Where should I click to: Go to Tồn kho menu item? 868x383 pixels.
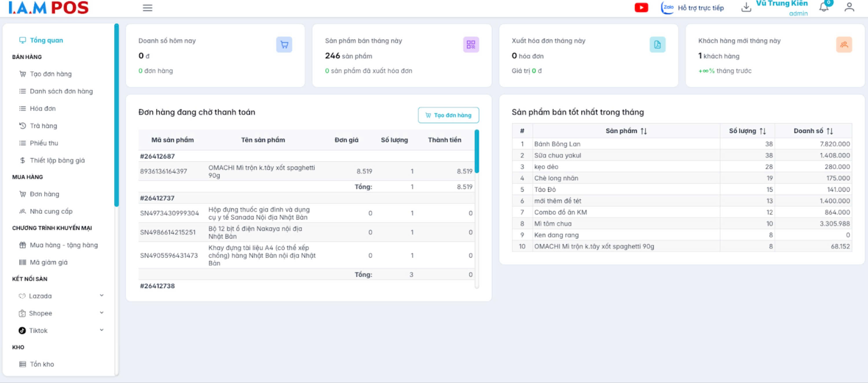pos(42,364)
